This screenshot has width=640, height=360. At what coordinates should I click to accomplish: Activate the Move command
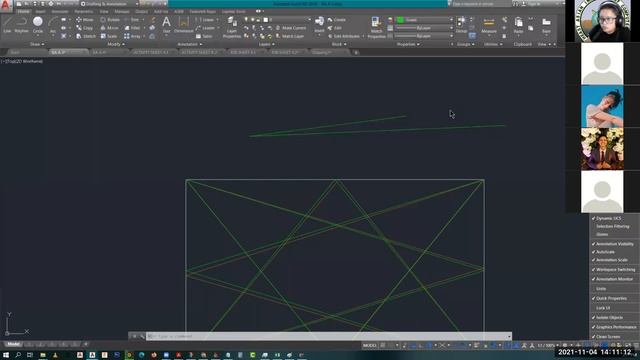(84, 20)
